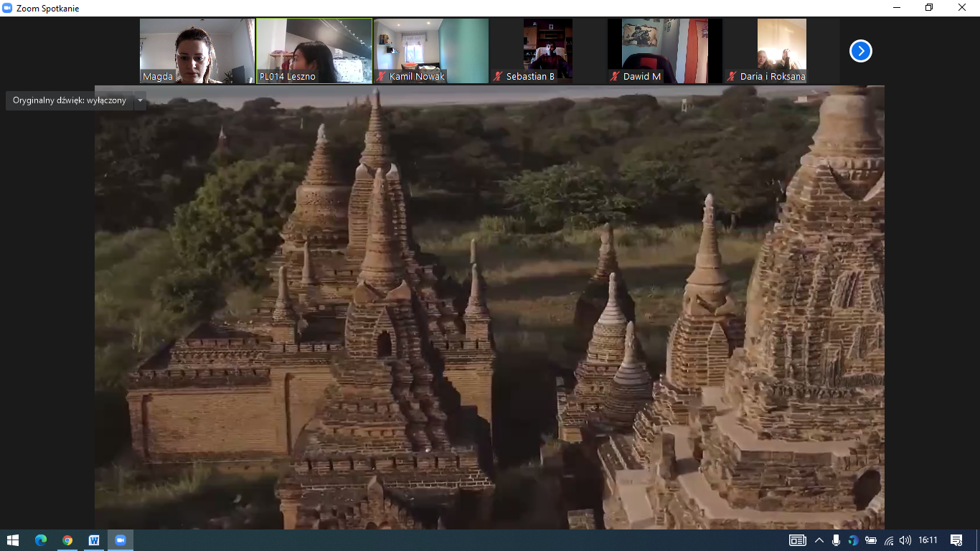
Task: Show the next page of participant videos
Action: coord(860,51)
